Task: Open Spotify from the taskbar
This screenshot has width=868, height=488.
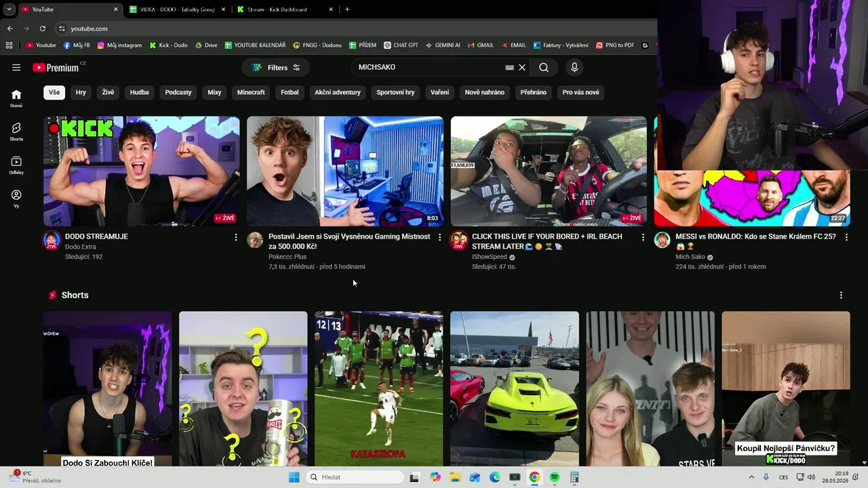Action: point(554,477)
